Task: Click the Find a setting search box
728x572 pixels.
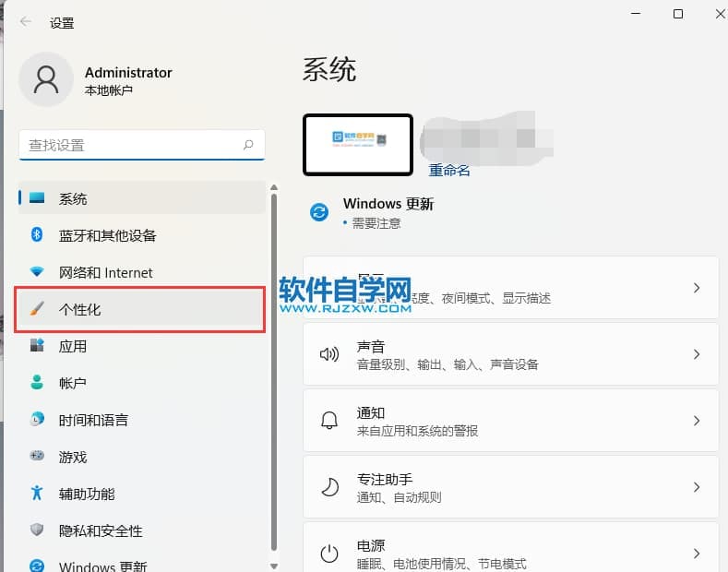Action: pyautogui.click(x=129, y=145)
